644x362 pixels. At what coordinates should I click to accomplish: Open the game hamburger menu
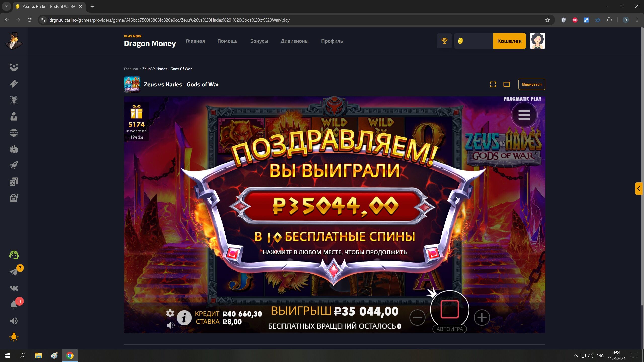[x=524, y=115]
